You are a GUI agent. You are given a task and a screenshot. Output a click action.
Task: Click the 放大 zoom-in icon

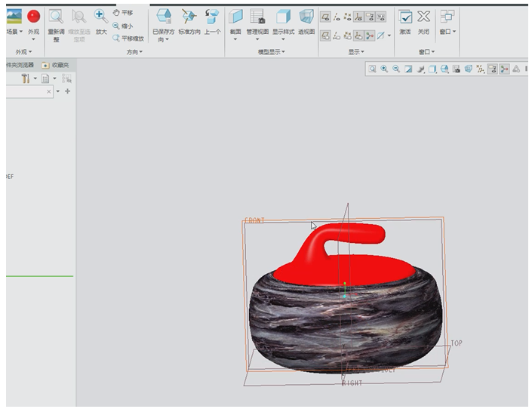(x=101, y=17)
